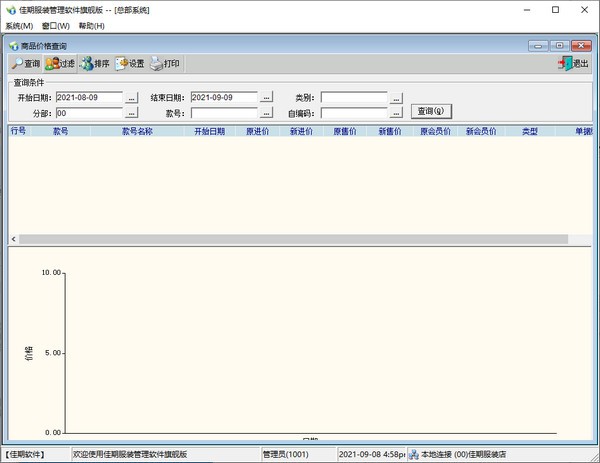Open the 开始日期 date picker button
The image size is (600, 463).
click(x=132, y=98)
